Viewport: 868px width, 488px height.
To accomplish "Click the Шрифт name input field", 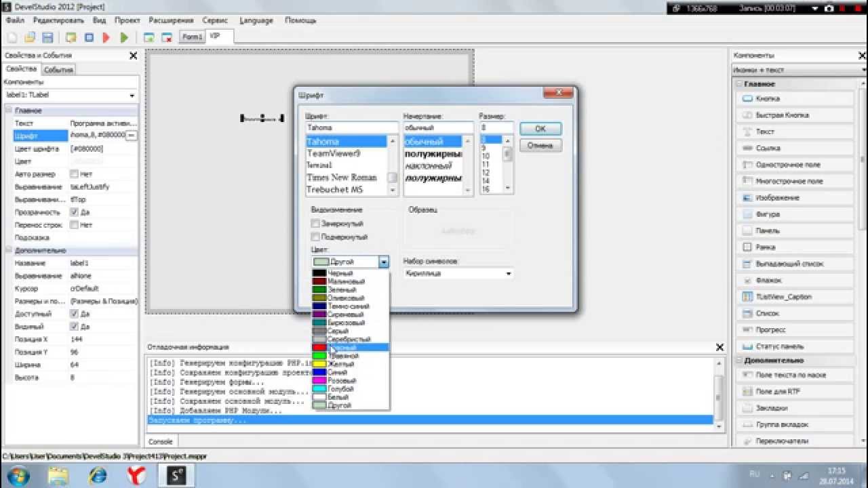I will pyautogui.click(x=352, y=127).
